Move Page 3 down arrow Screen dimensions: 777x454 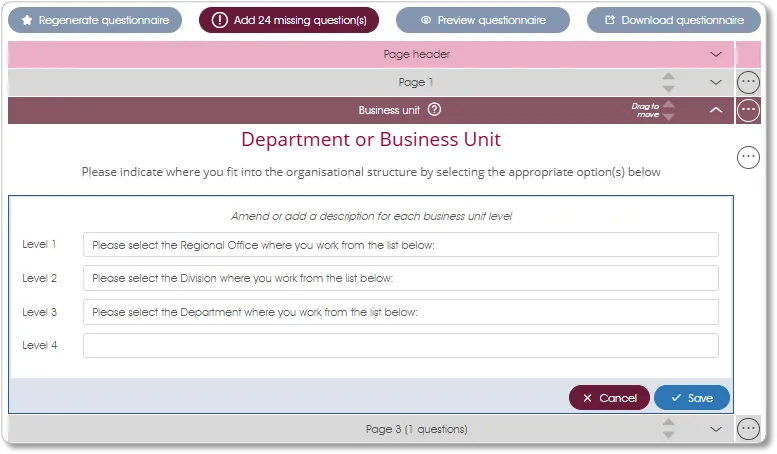[x=668, y=435]
